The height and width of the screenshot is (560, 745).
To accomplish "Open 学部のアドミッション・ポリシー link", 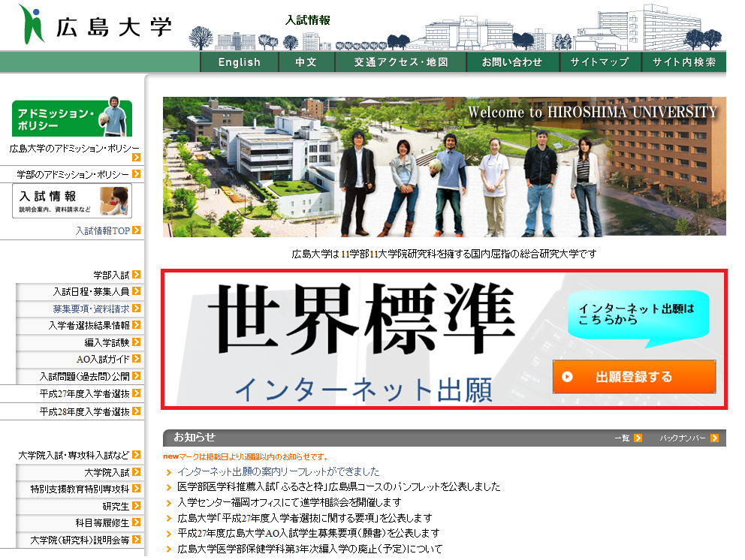I will click(x=73, y=174).
